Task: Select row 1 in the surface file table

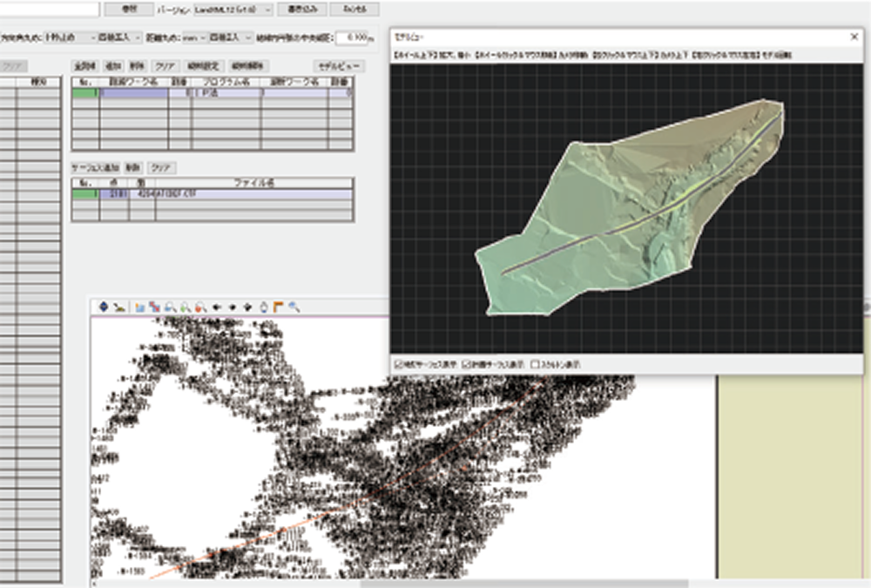Action: (x=213, y=194)
